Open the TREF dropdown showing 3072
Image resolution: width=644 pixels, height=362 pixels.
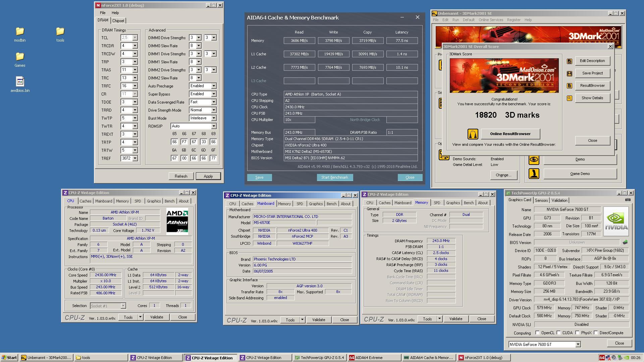click(135, 159)
